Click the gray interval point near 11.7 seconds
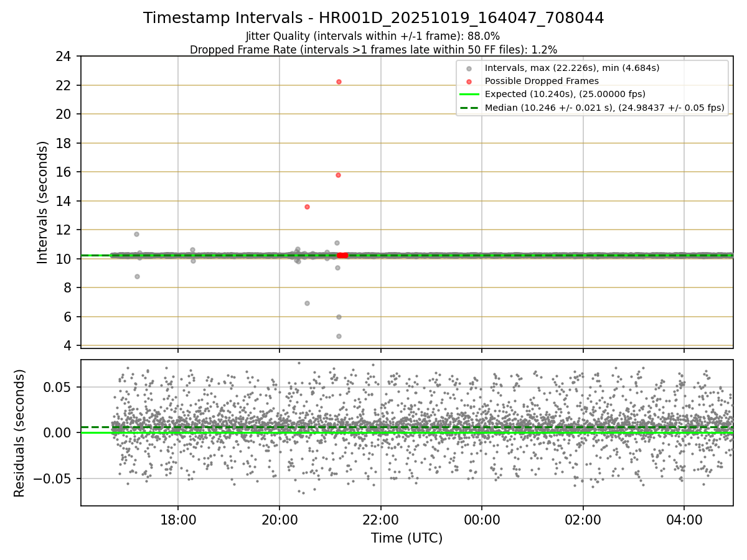Viewport: 747px width, 560px height. click(x=136, y=234)
